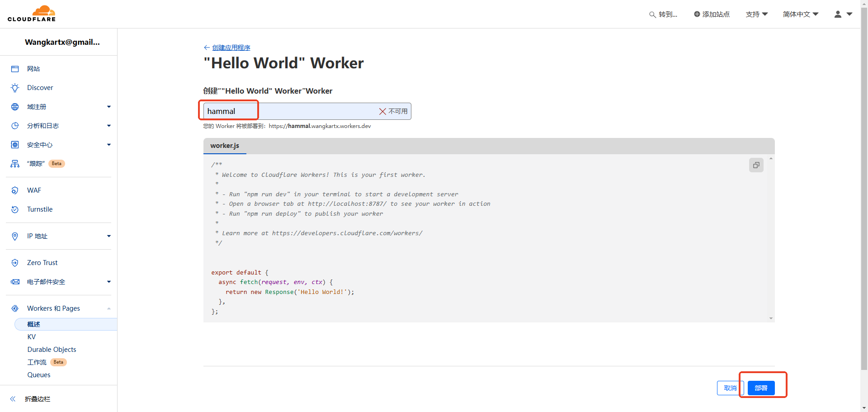This screenshot has height=412, width=868.
Task: Click the Beta badge next to "跟踪"
Action: 57,164
